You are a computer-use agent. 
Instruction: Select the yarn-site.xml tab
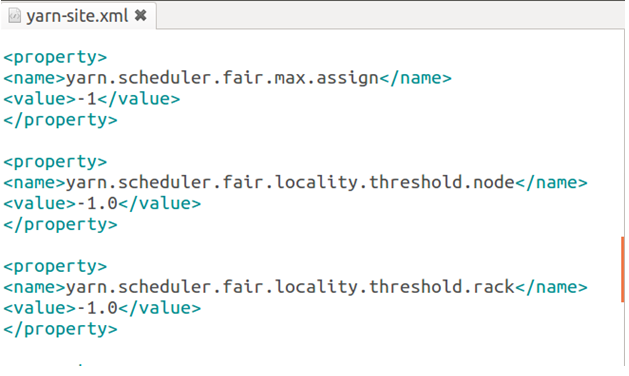pyautogui.click(x=78, y=16)
